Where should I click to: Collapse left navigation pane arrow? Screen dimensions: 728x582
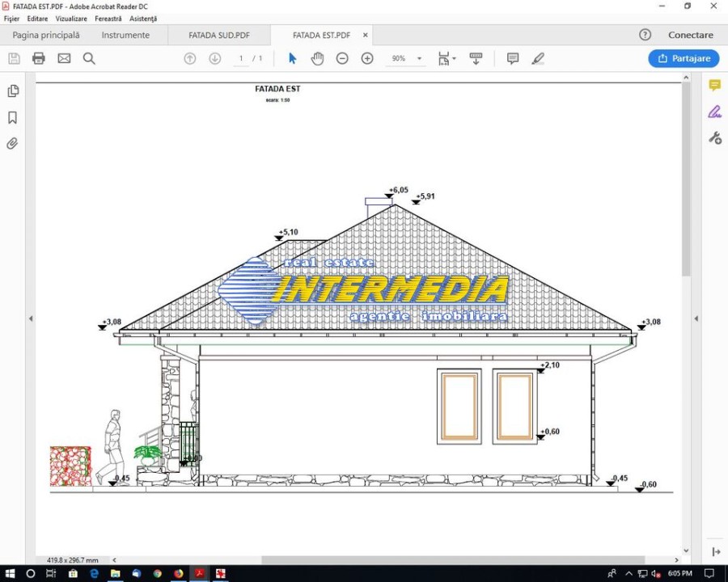31,318
